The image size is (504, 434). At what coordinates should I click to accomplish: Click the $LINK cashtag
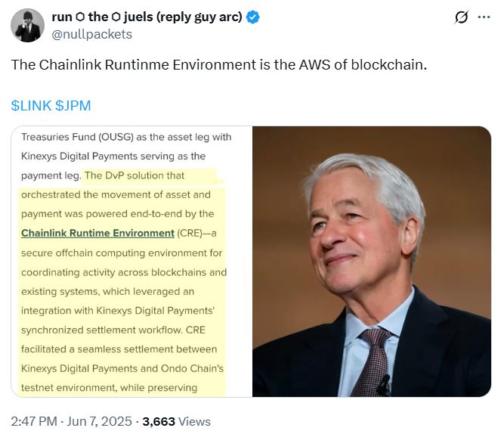(x=31, y=106)
